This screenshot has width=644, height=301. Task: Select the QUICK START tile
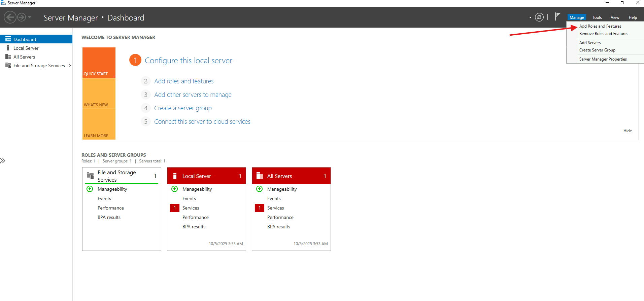click(99, 63)
